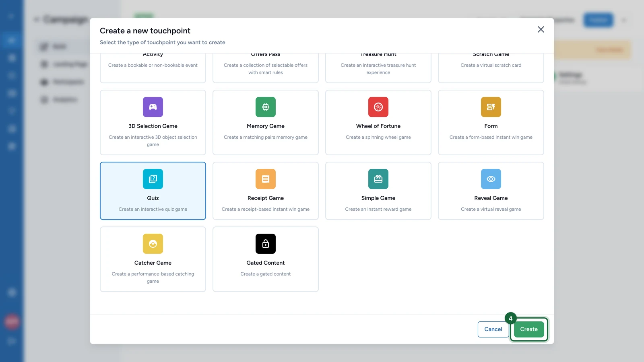Pick the red Wheel of Fortune icon
This screenshot has width=644, height=362.
(x=378, y=107)
